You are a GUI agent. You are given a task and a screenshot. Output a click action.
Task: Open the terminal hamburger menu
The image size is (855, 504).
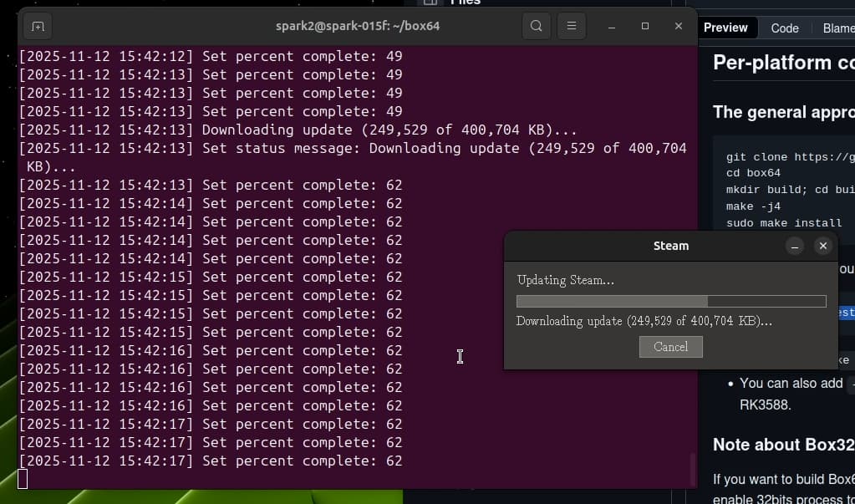[x=571, y=26]
